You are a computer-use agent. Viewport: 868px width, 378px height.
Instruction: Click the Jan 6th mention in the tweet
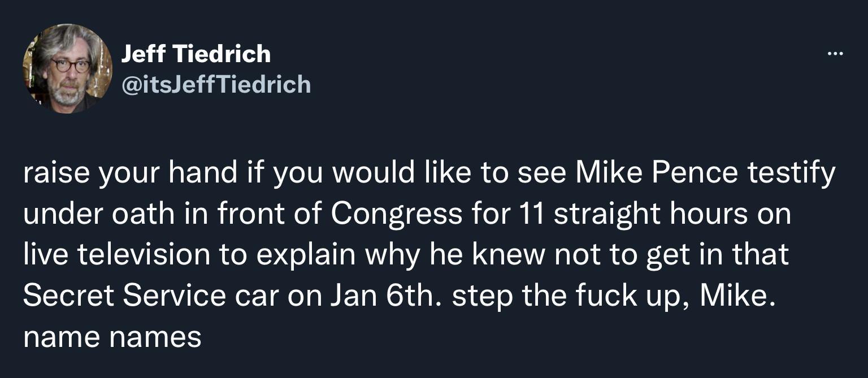tap(384, 294)
